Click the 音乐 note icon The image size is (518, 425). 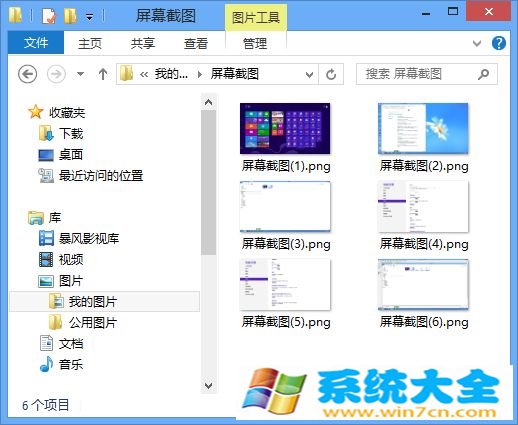(x=46, y=364)
